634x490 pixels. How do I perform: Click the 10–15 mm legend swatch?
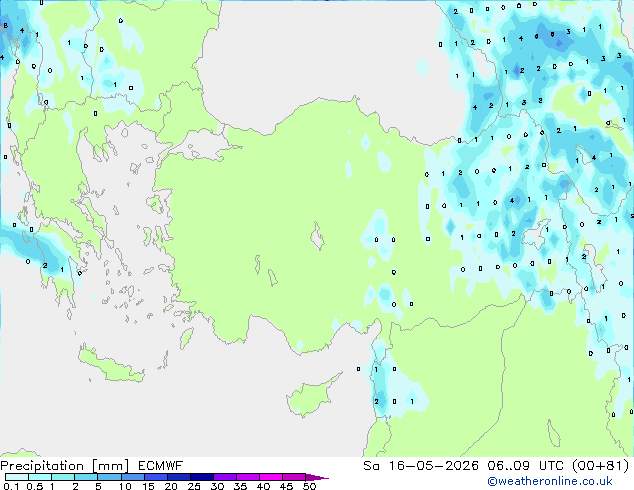point(133,477)
